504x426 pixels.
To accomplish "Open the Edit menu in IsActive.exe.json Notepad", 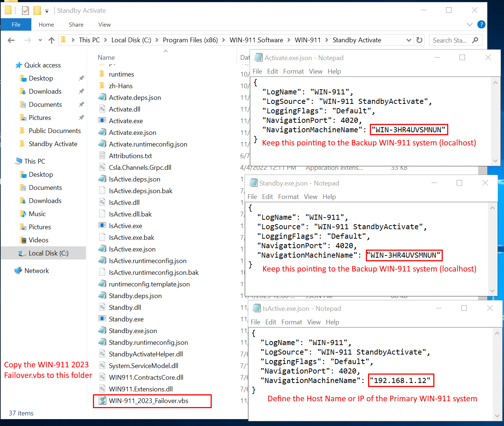I will point(271,322).
